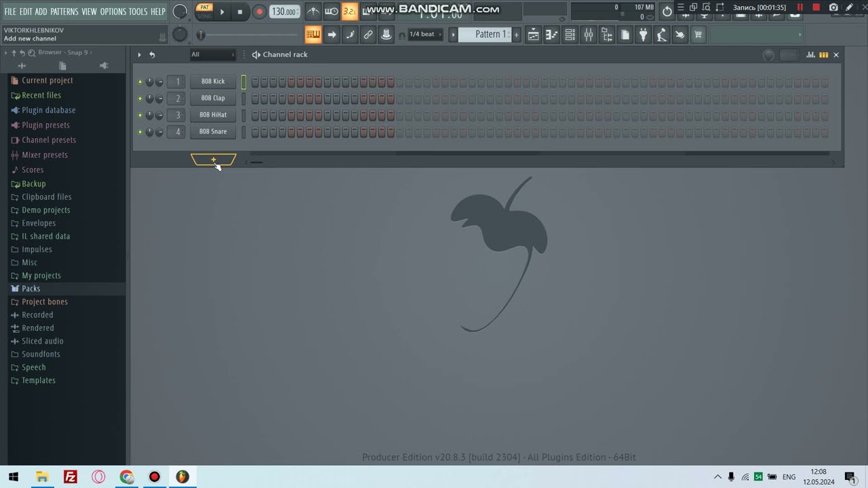The image size is (868, 488).
Task: Toggle step sequencer view icon in Channel rack
Action: 823,55
